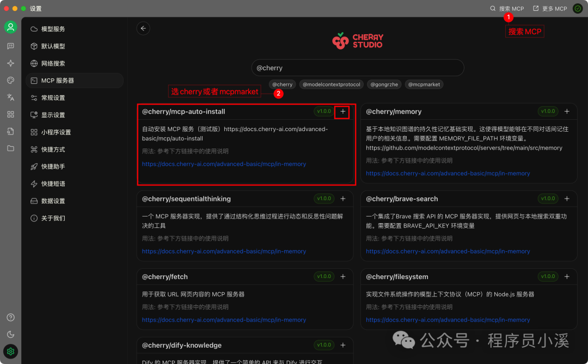Open docs link in brave-search card
Image resolution: width=588 pixels, height=364 pixels.
[x=448, y=251]
